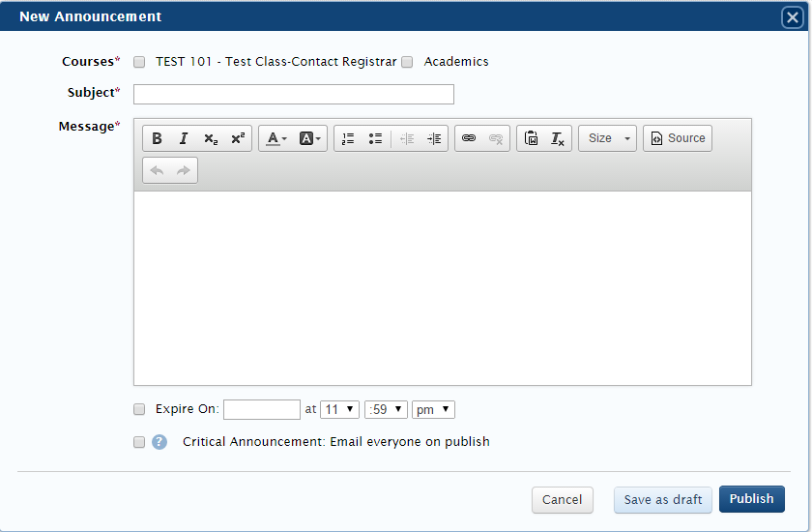Screen dimensions: 812x532
Task: Click the superscript icon
Action: [x=238, y=138]
